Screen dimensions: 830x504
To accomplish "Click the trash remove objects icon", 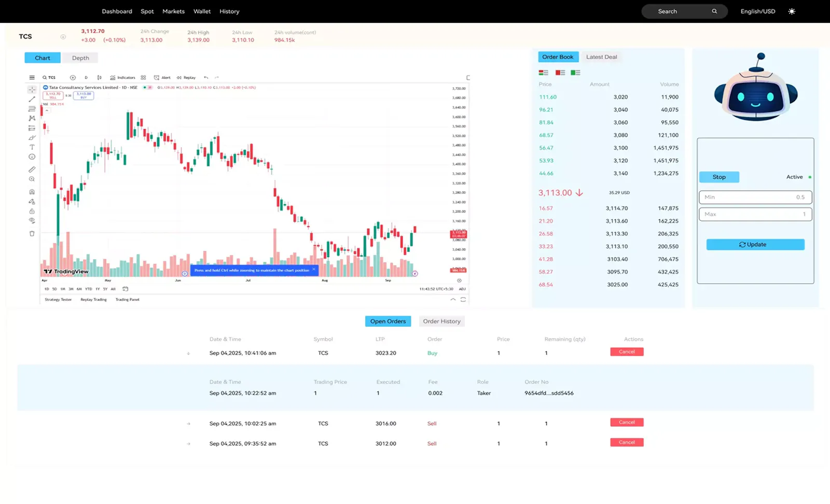I will tap(32, 233).
